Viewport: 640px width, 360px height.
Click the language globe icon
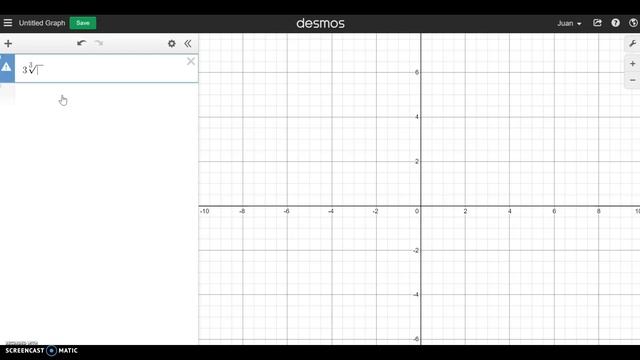tap(633, 23)
